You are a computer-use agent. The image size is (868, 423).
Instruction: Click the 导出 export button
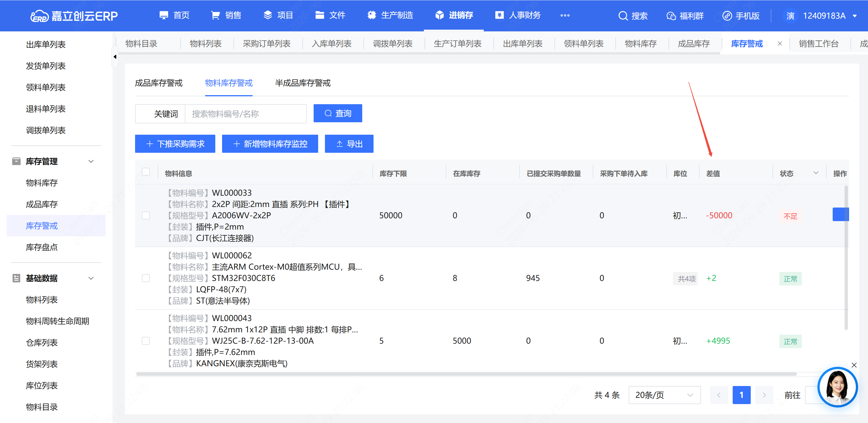click(x=349, y=144)
